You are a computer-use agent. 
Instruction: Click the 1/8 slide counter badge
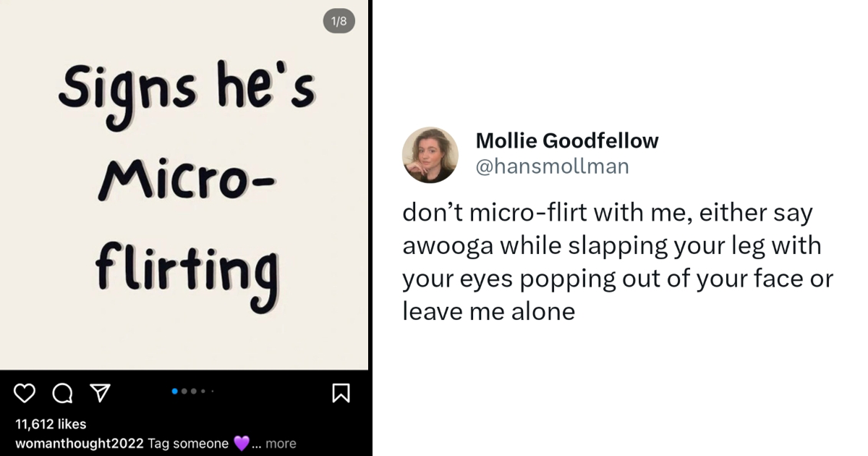click(x=339, y=22)
